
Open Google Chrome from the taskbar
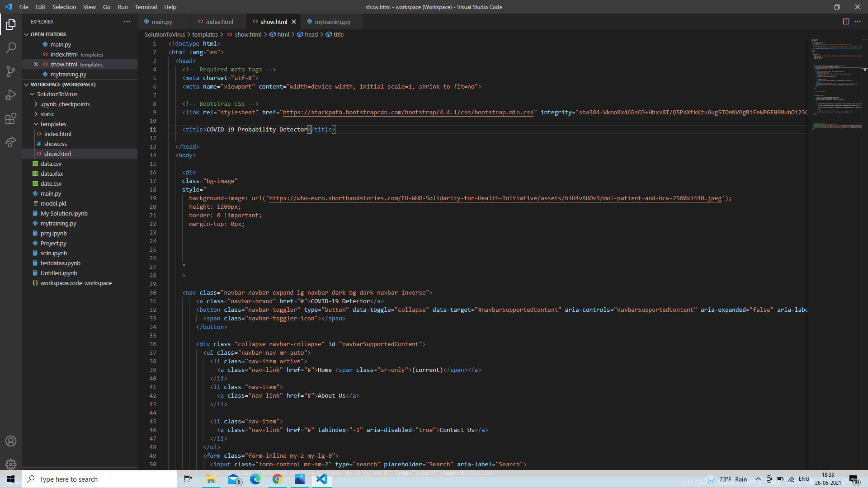point(277,479)
